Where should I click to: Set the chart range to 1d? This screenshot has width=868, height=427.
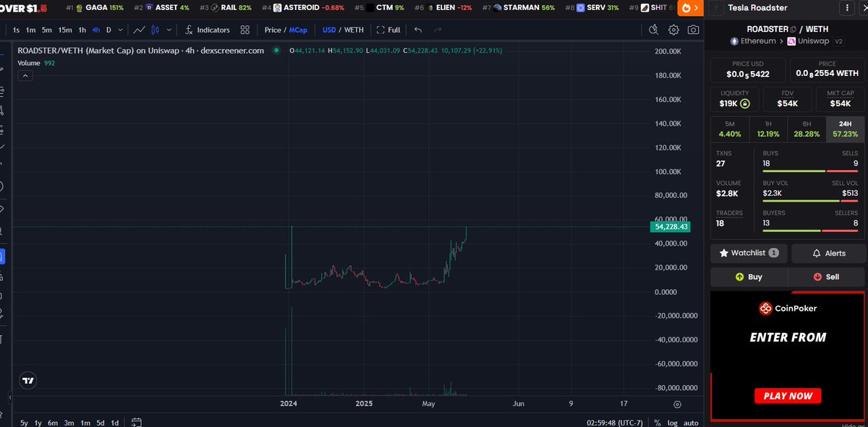(114, 423)
